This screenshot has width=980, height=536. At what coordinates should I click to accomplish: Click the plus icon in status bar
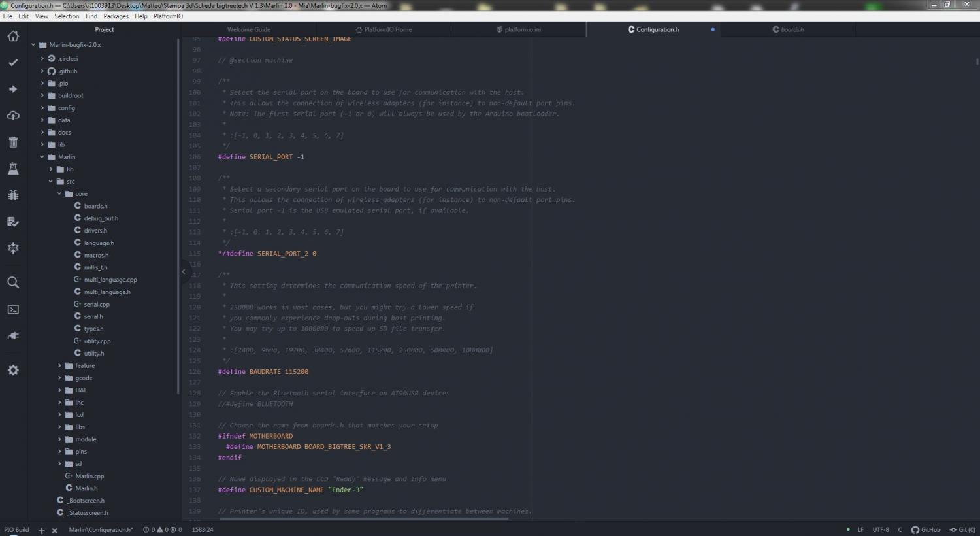click(x=42, y=530)
